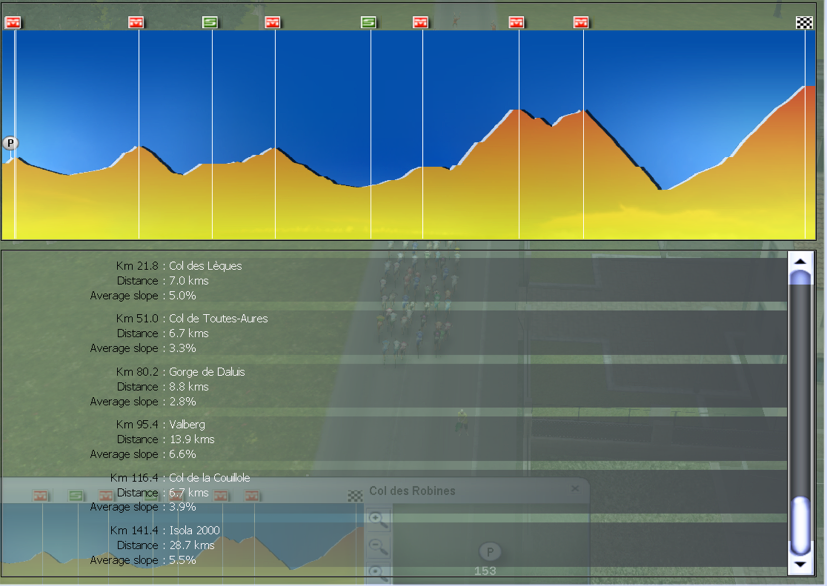827x586 pixels.
Task: Select the Valberg climb entry
Action: (187, 425)
